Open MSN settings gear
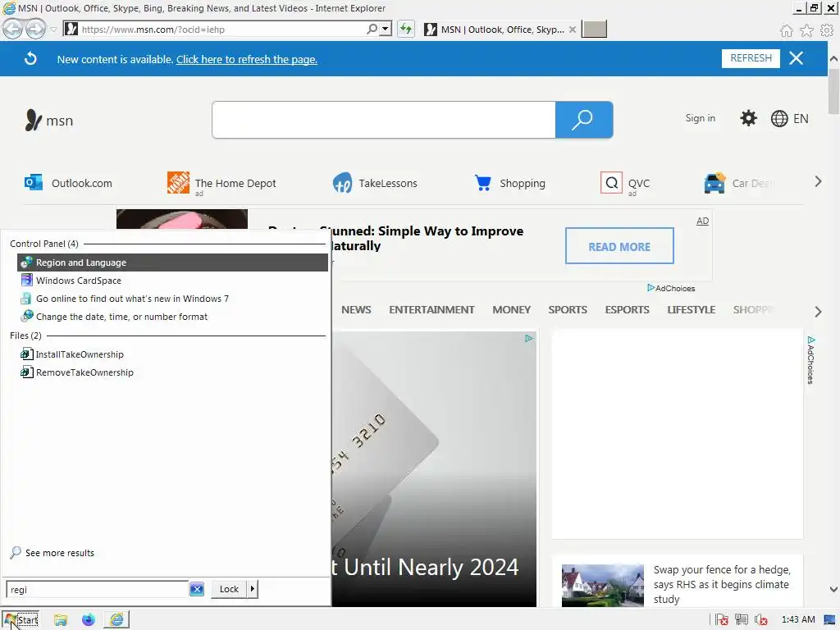This screenshot has height=630, width=840. pos(748,118)
